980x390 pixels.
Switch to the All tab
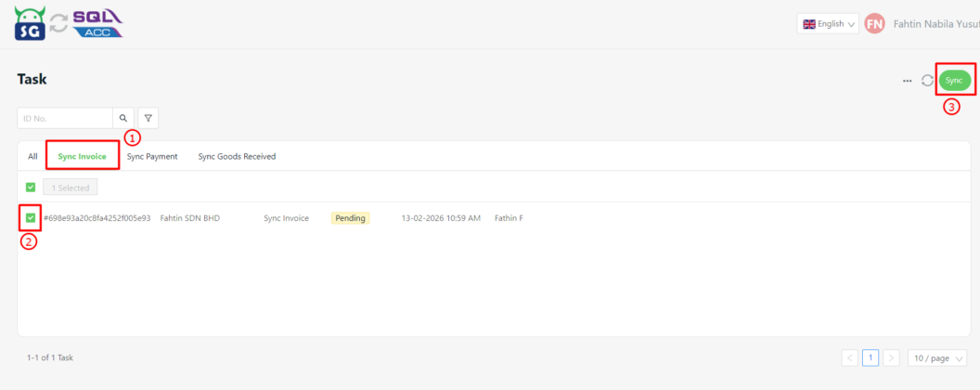tap(32, 157)
